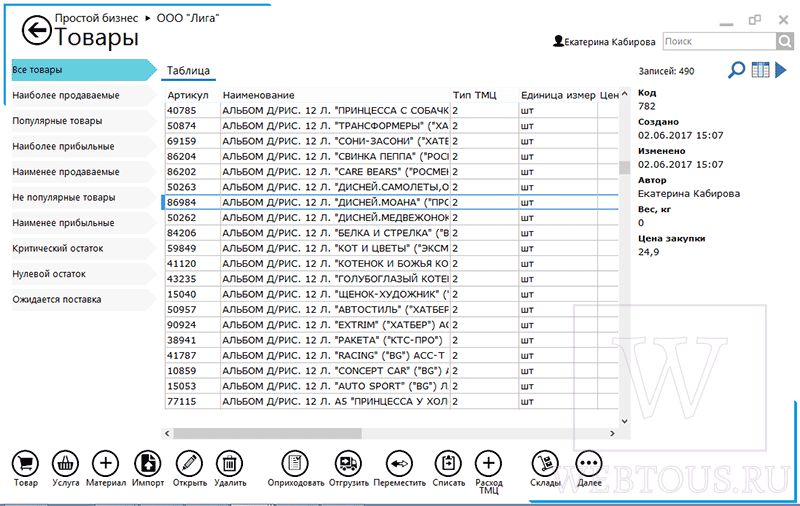Sort by Артикул column header
800x506 pixels.
coord(188,95)
